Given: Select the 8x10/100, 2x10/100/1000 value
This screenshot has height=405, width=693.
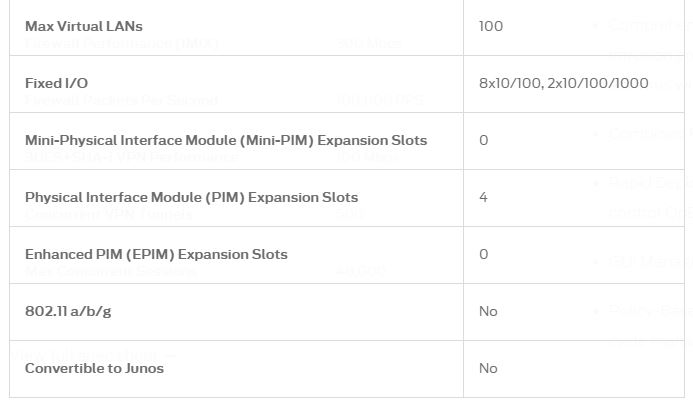Looking at the screenshot, I should (564, 83).
